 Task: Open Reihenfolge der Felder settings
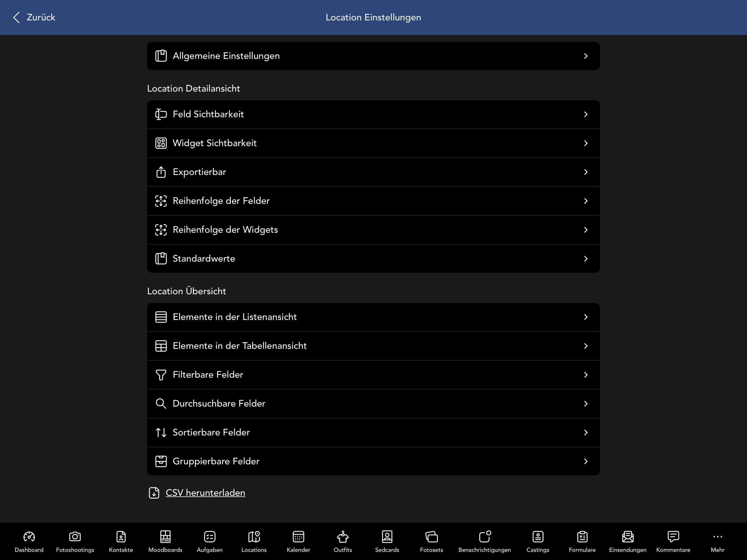[373, 201]
